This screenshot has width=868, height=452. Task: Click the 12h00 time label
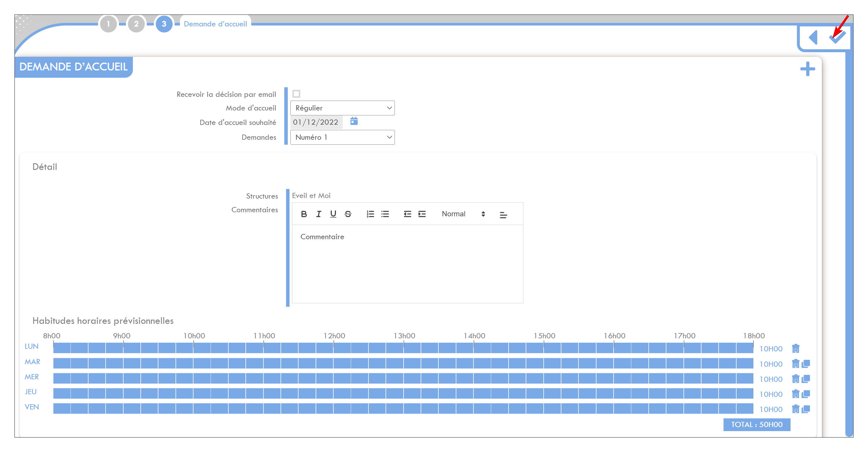click(334, 336)
